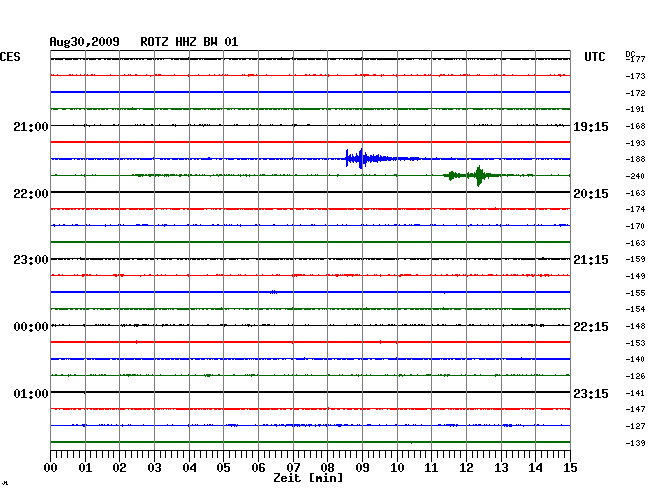Click the Aug30,2009 date label
This screenshot has height=494, width=650.
point(84,42)
